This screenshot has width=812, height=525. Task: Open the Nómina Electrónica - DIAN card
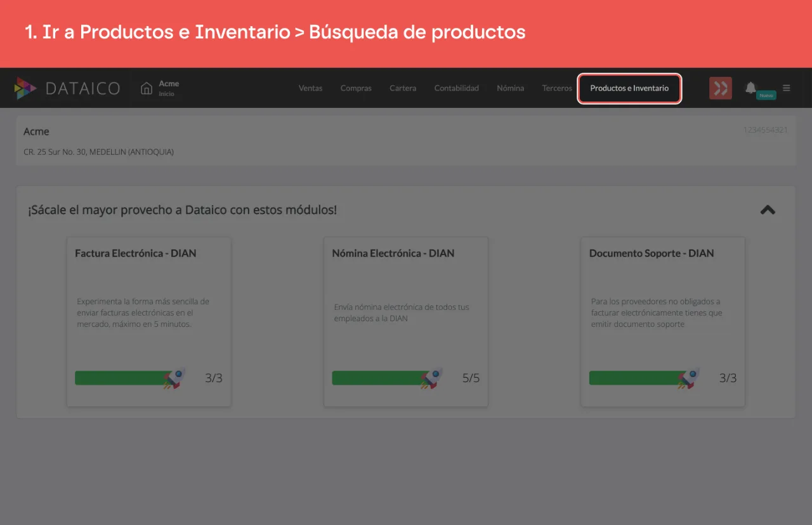(x=406, y=322)
